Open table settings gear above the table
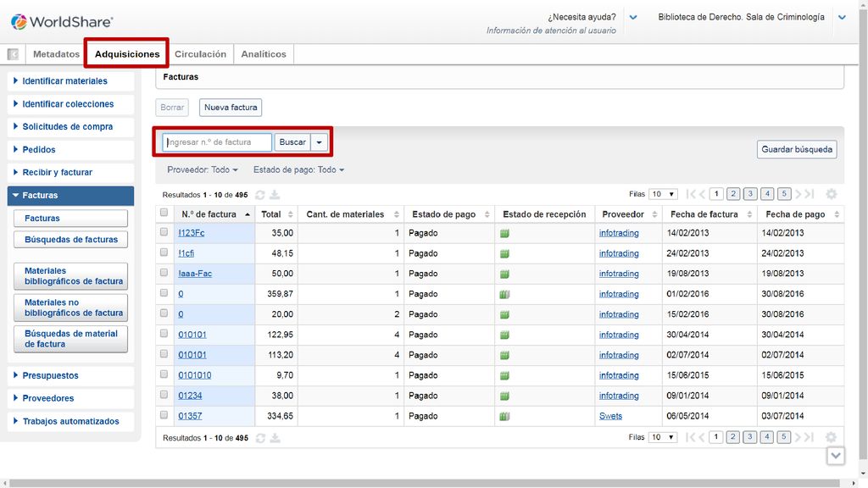The width and height of the screenshot is (868, 488). click(831, 194)
